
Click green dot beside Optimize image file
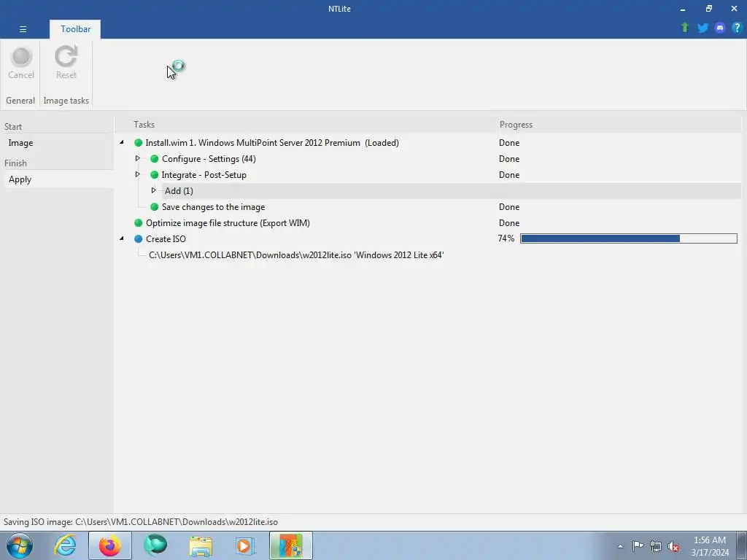pos(139,223)
